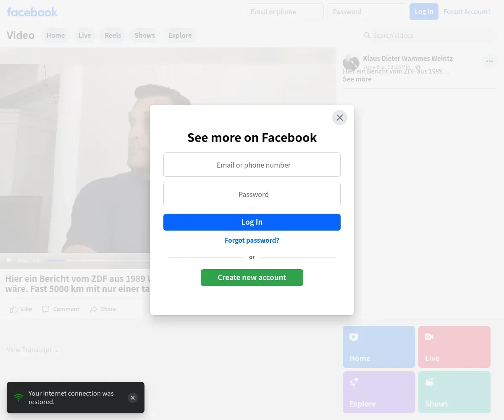
Task: Click the Email or phone number field in dialog
Action: 252,165
